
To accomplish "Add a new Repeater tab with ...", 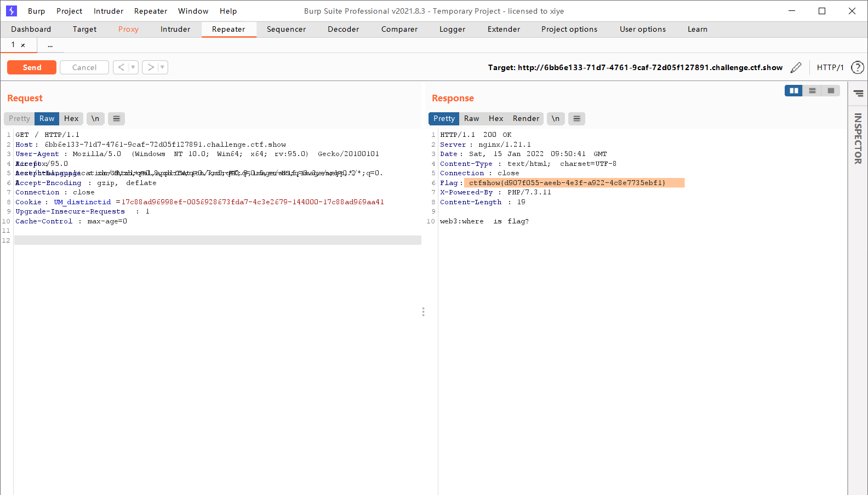I will point(50,45).
